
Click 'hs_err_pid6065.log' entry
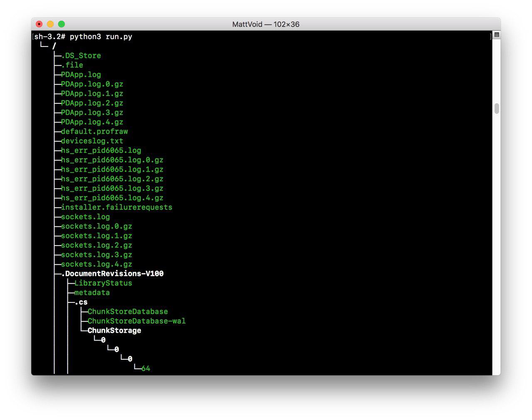[101, 150]
